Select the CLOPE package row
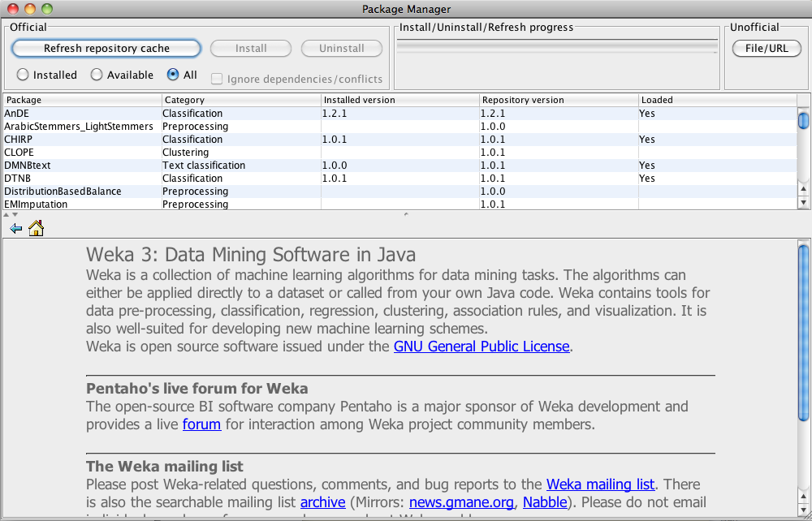Image resolution: width=812 pixels, height=521 pixels. [x=400, y=152]
